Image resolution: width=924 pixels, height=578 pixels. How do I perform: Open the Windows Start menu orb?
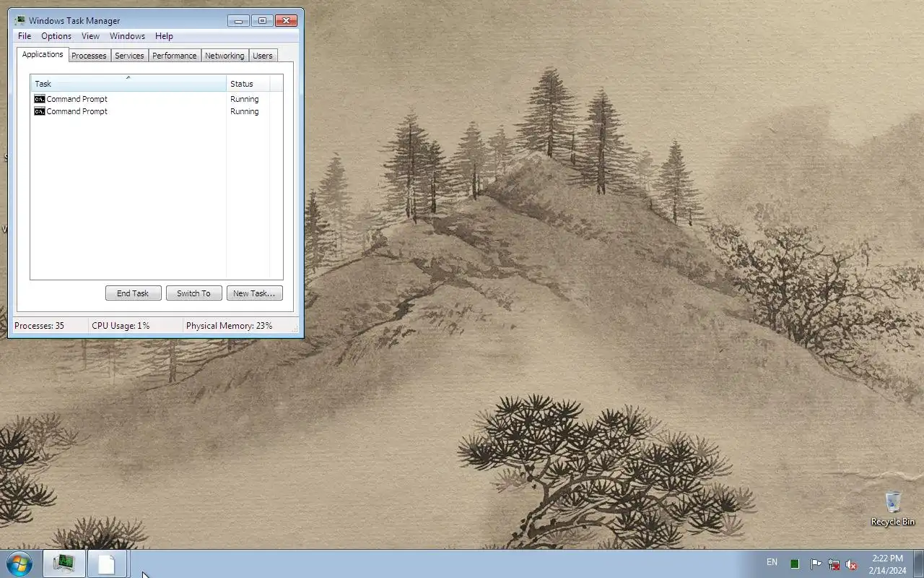click(19, 564)
